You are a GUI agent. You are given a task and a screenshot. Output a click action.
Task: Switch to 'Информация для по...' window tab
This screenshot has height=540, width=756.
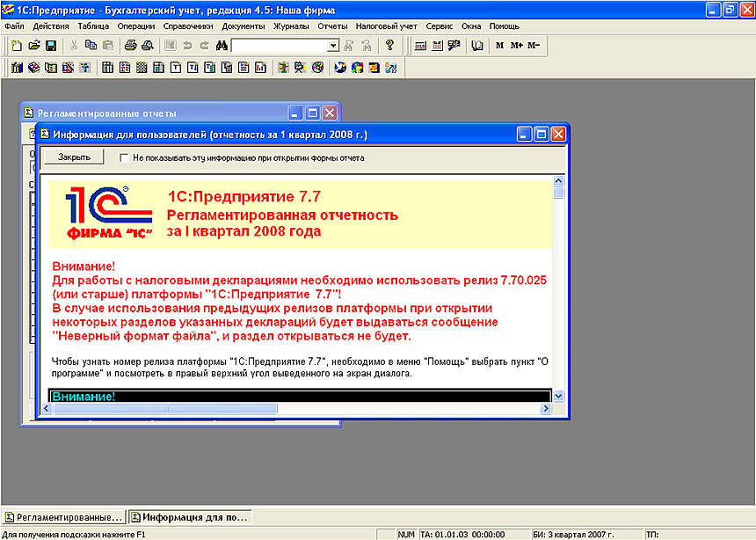pyautogui.click(x=190, y=517)
